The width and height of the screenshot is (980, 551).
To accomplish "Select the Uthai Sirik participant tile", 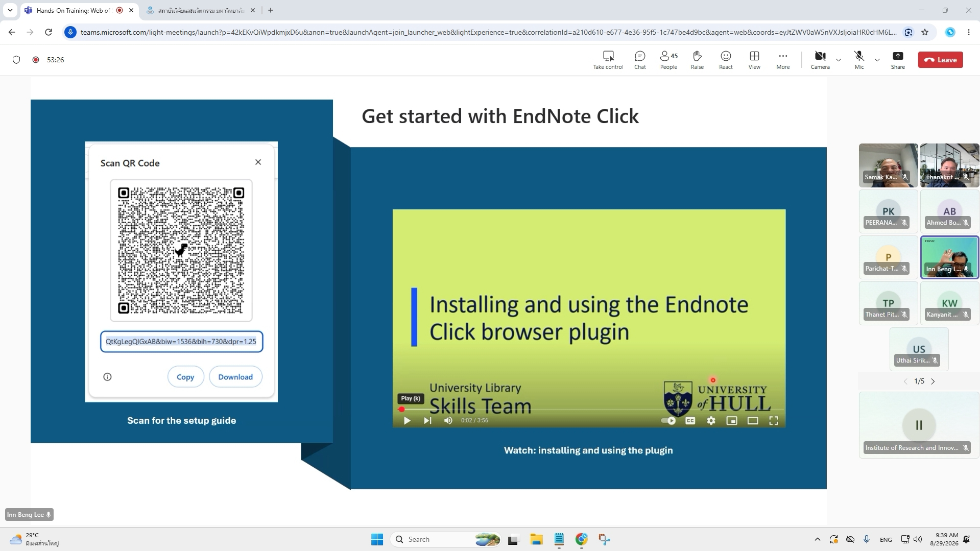I will pos(919,349).
